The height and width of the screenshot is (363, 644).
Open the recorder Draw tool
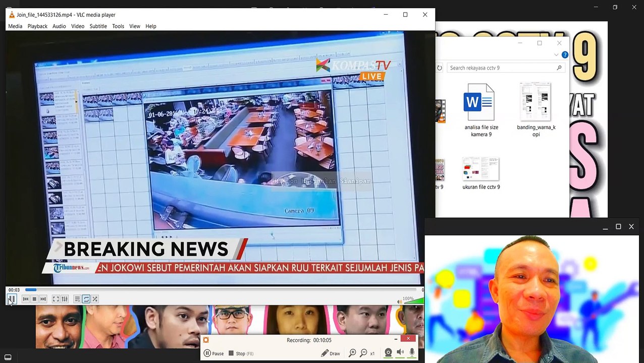pos(331,353)
